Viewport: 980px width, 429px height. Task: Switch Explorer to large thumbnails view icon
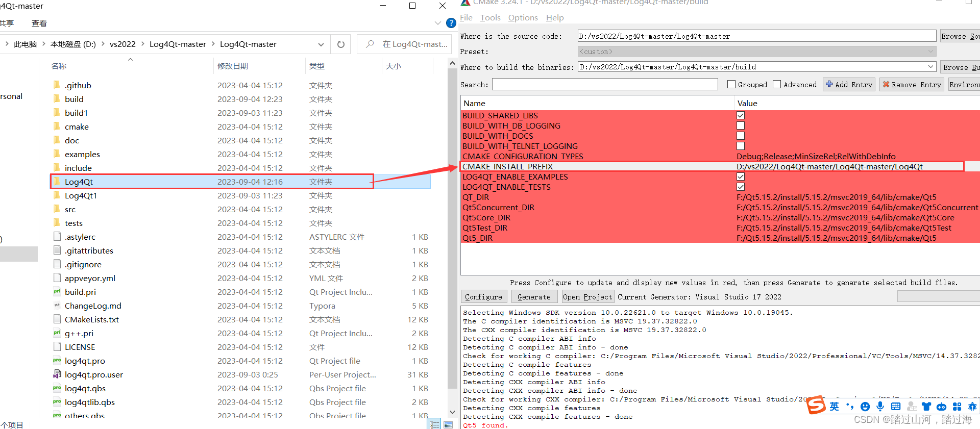(x=448, y=424)
